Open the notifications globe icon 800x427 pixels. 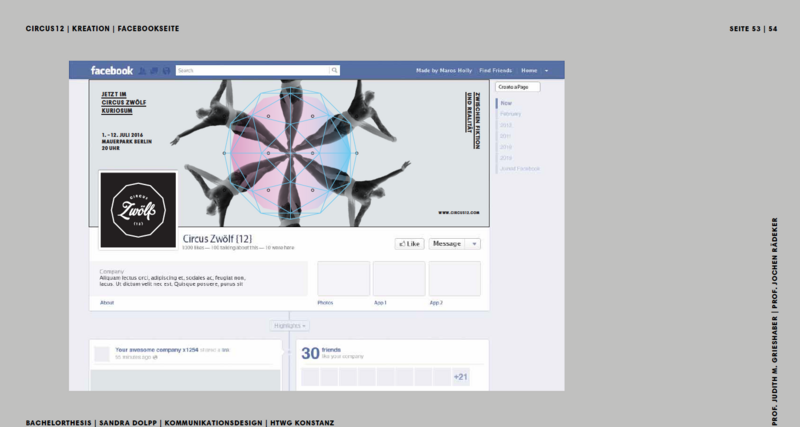point(165,71)
